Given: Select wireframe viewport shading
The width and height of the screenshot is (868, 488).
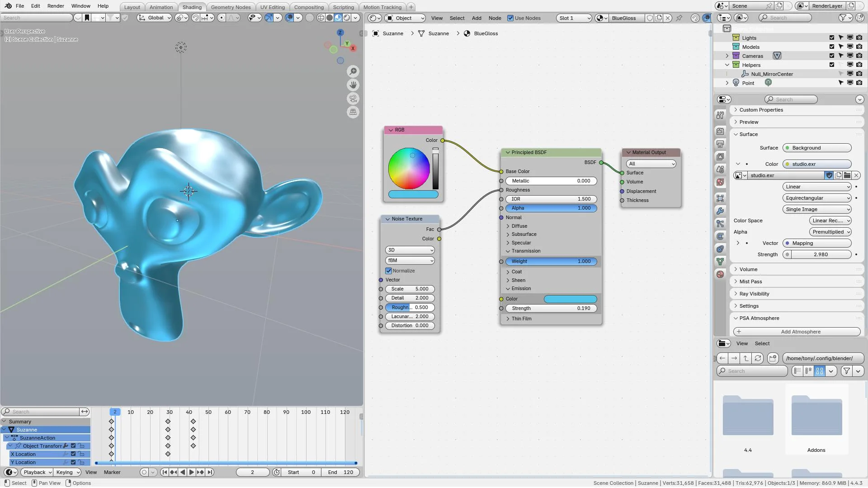Looking at the screenshot, I should click(321, 18).
